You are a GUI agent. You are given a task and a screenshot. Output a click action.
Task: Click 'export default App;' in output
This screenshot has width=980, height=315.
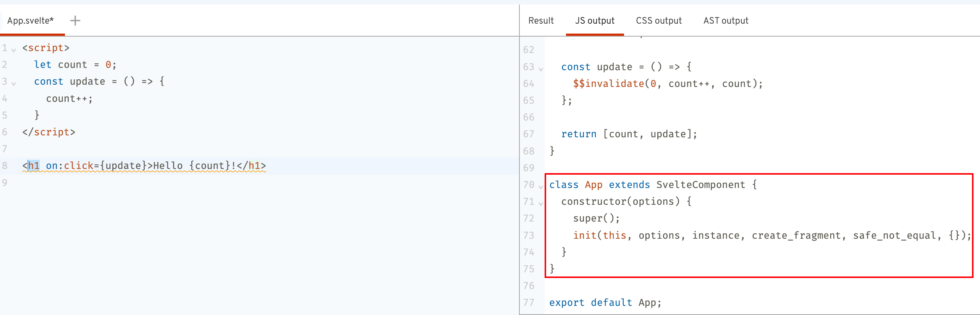coord(605,303)
